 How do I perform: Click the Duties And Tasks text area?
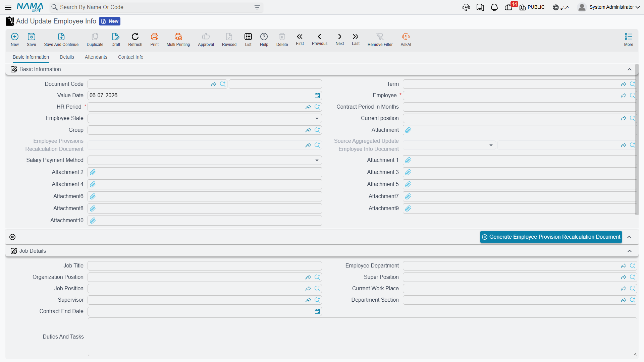point(362,337)
